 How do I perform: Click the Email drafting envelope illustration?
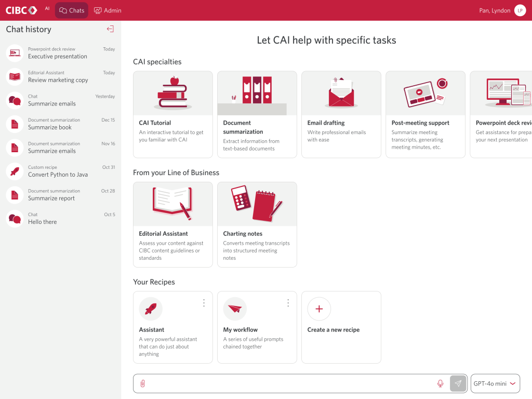coord(341,94)
